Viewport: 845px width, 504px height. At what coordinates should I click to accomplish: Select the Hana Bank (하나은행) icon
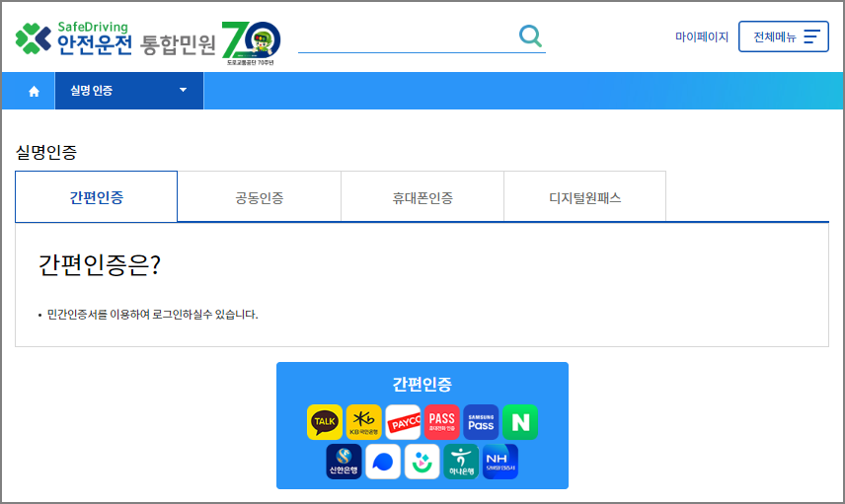(461, 462)
